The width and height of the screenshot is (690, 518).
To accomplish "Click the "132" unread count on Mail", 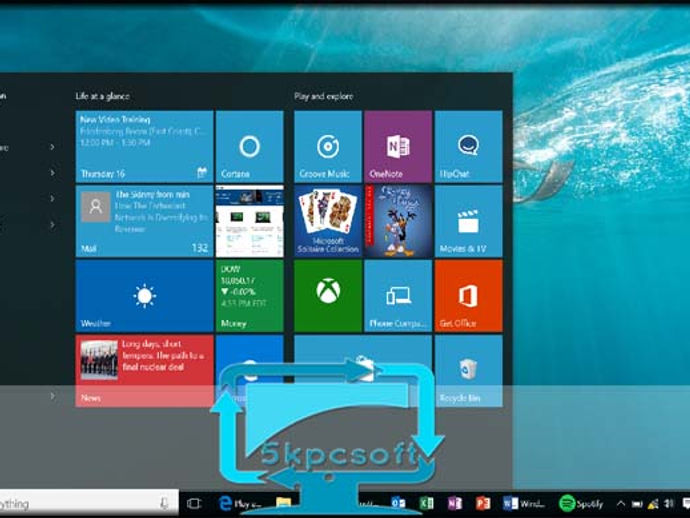I will [x=200, y=248].
